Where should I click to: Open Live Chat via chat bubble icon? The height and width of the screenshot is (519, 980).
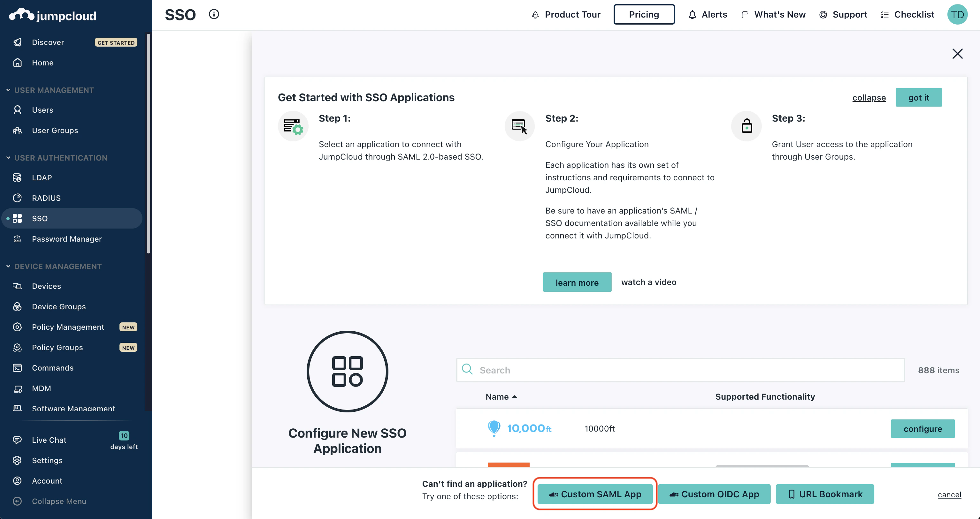18,440
